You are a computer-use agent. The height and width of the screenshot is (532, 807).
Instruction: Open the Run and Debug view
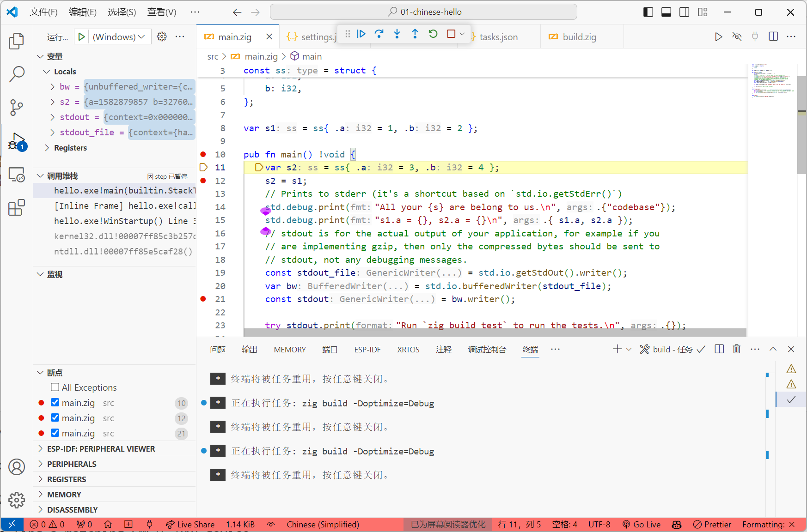[x=17, y=141]
